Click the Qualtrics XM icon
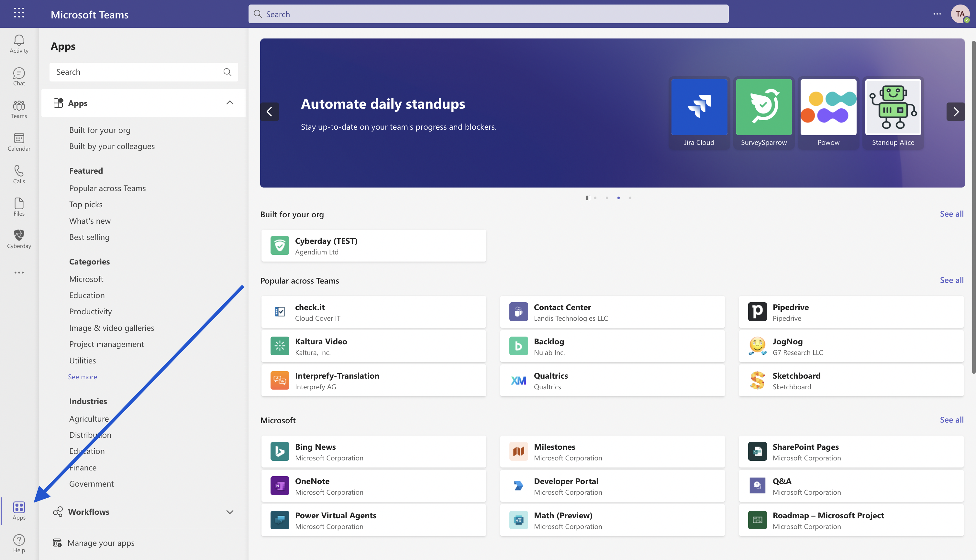Screen dimensions: 976x560 point(518,380)
